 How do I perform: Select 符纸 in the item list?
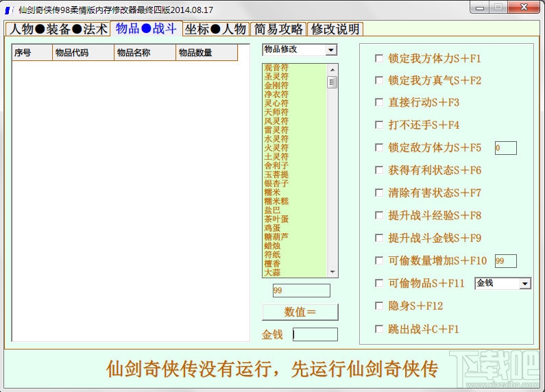(272, 254)
